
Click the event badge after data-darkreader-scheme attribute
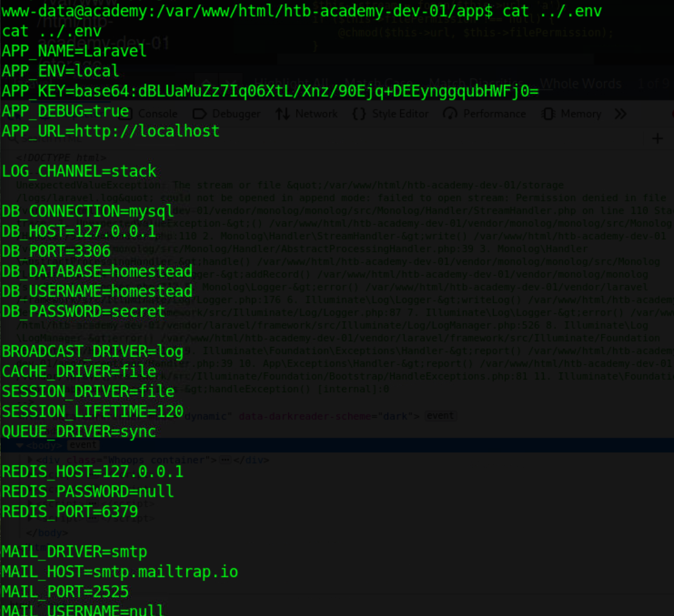click(440, 416)
